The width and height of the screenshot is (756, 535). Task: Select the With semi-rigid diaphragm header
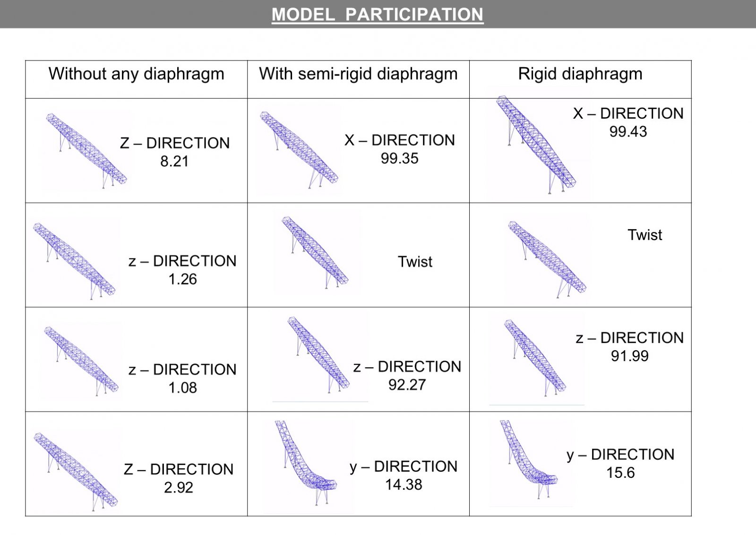tap(358, 74)
